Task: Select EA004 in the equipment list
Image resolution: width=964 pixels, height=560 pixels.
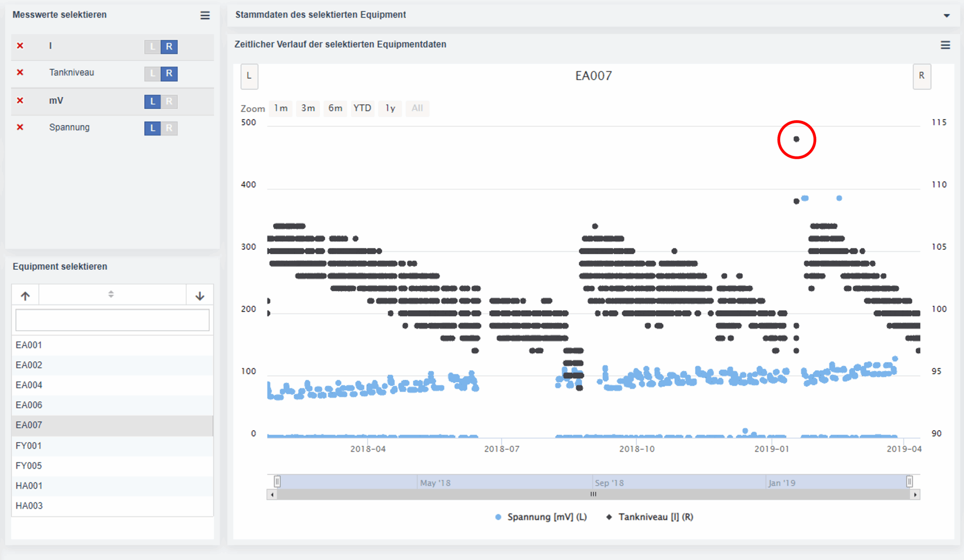Action: (x=29, y=385)
